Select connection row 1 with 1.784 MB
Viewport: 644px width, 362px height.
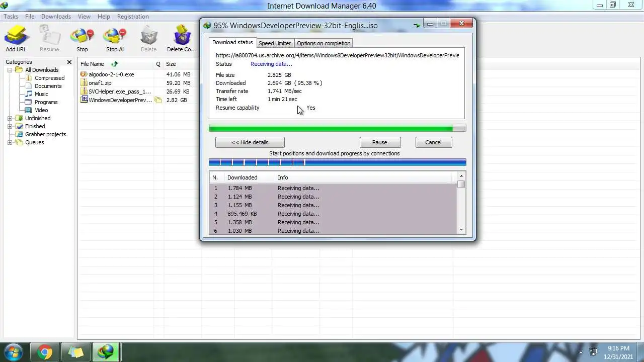point(333,188)
